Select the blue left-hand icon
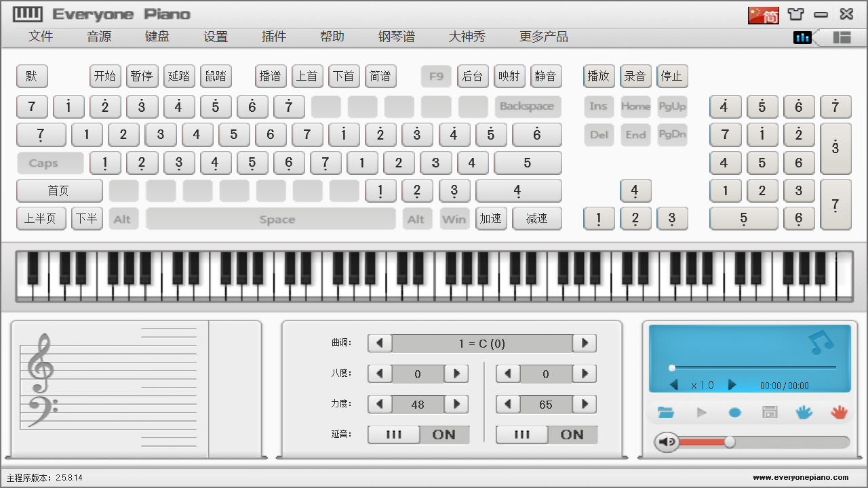 coord(804,411)
